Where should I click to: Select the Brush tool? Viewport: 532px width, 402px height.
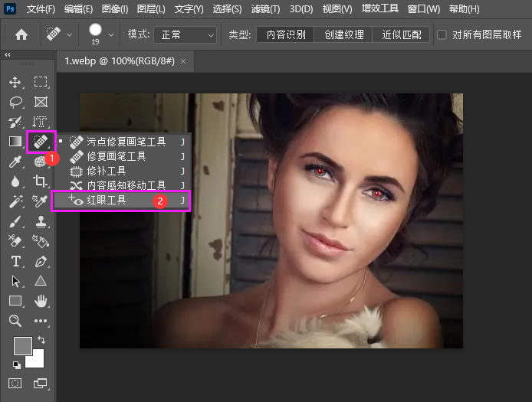15,222
